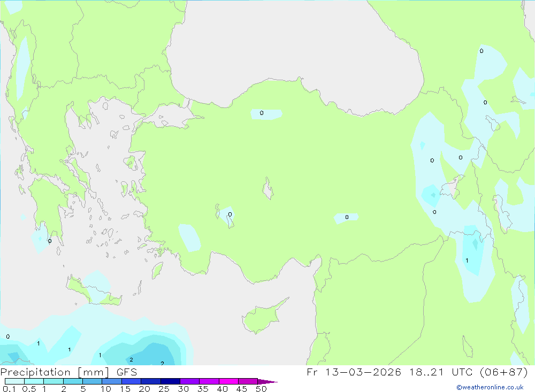Click the '30' legend scale label
The width and height of the screenshot is (535, 392).
tap(184, 389)
